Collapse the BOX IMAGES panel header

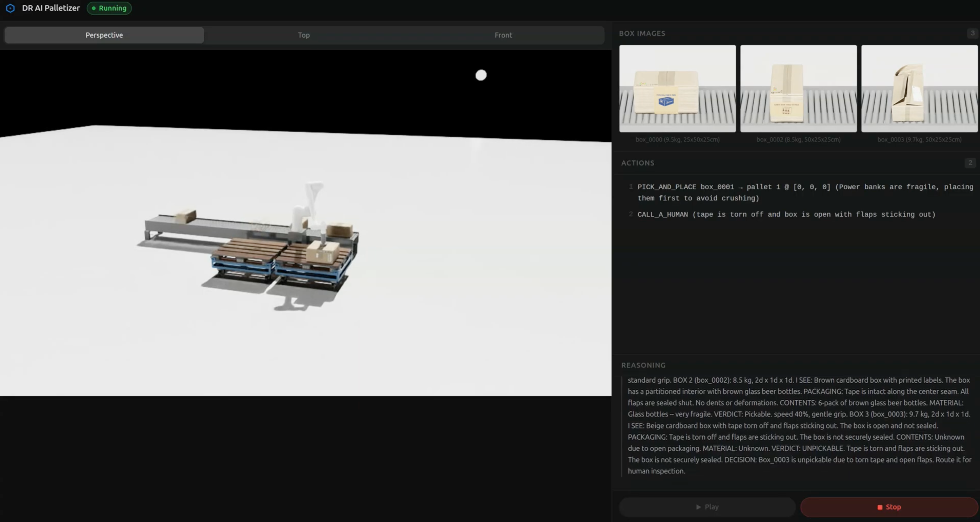coord(643,33)
